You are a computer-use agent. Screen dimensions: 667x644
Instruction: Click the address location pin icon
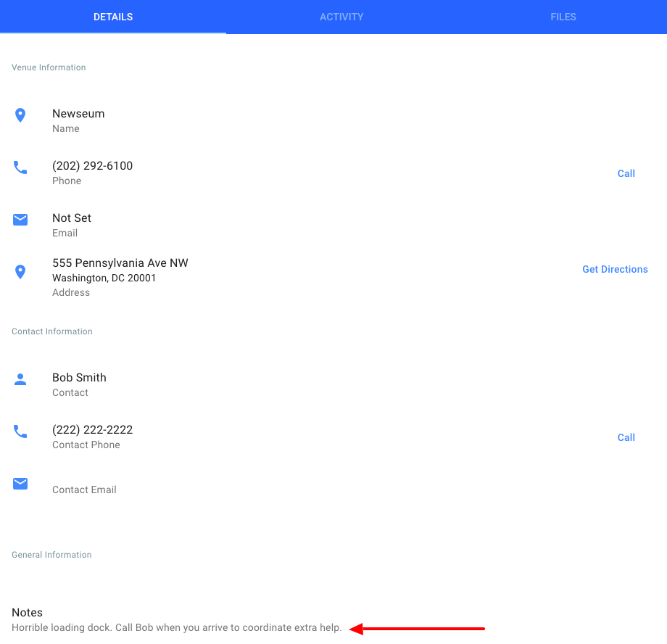pyautogui.click(x=20, y=272)
